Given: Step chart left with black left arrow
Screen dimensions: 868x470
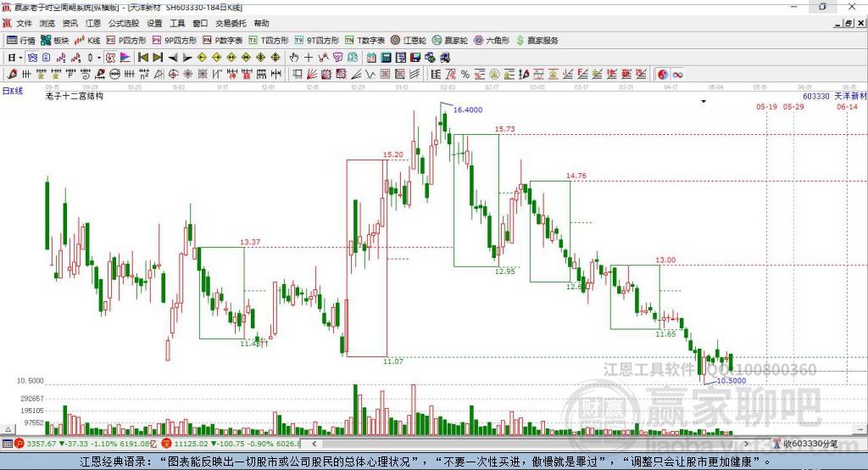Looking at the screenshot, I should tap(173, 58).
